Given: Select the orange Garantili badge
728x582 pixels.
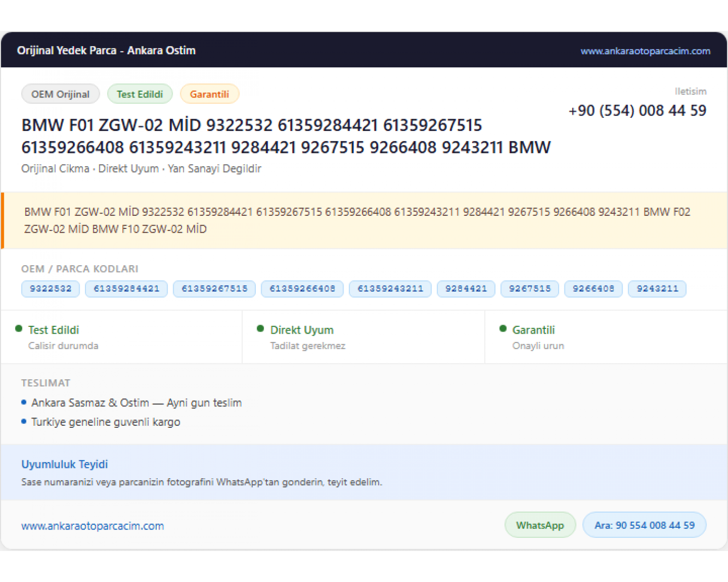Looking at the screenshot, I should click(210, 94).
